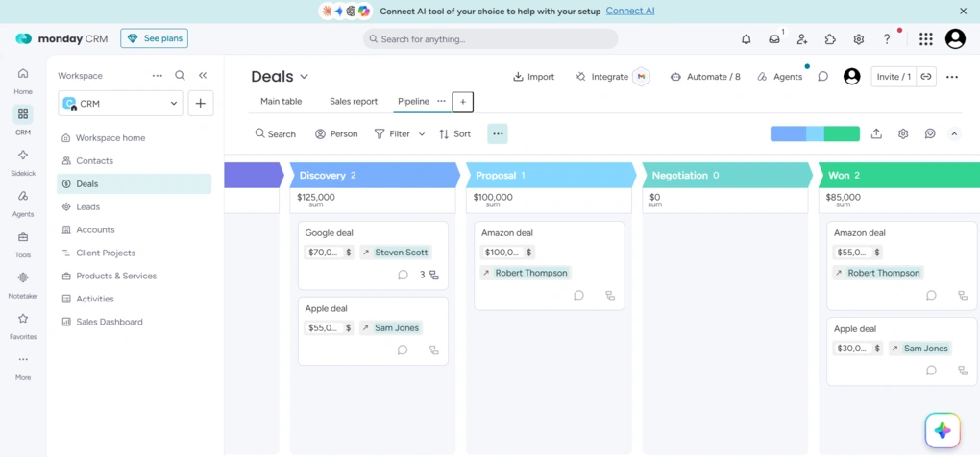Open the Filter options arrow

(x=422, y=133)
